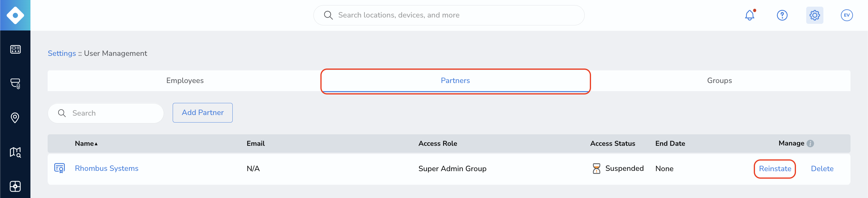Open the help question mark icon

click(782, 15)
